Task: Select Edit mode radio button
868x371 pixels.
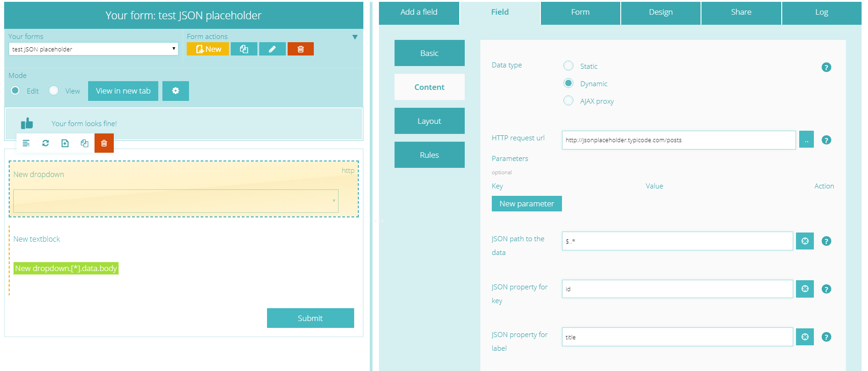Action: click(15, 90)
